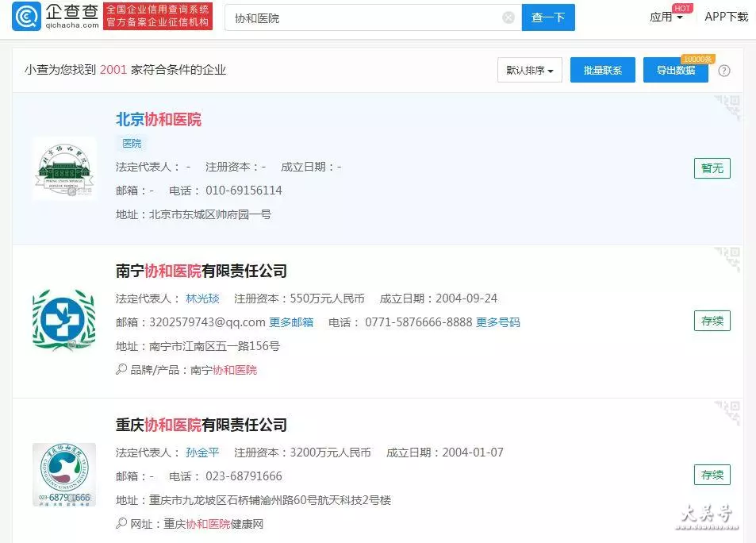Show 更多邮箱 for 南宁协和医院
Image resolution: width=756 pixels, height=543 pixels.
click(x=290, y=322)
